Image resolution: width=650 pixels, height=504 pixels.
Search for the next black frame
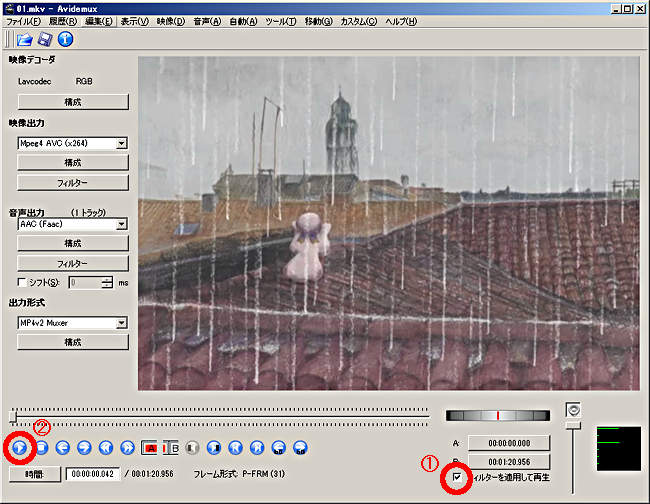(x=214, y=448)
